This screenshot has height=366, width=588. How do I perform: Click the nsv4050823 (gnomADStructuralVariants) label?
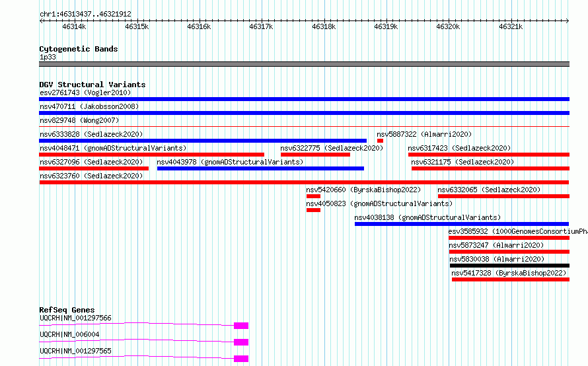(x=379, y=203)
